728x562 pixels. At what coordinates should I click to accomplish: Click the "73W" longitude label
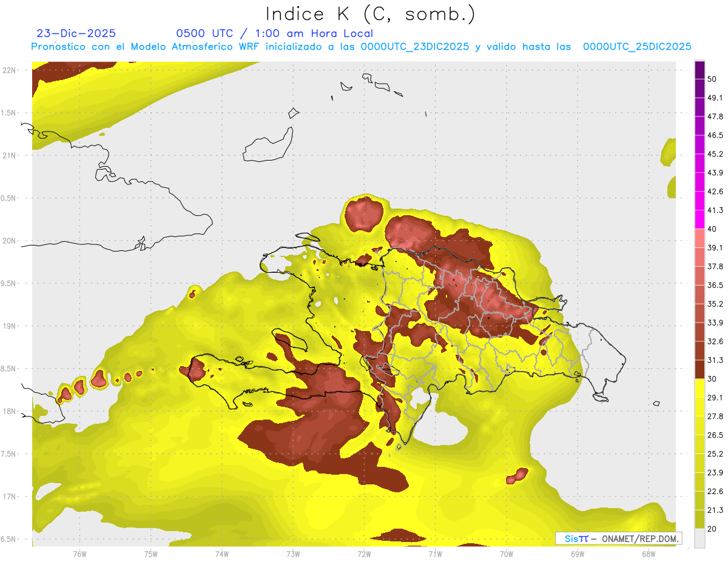tap(293, 554)
